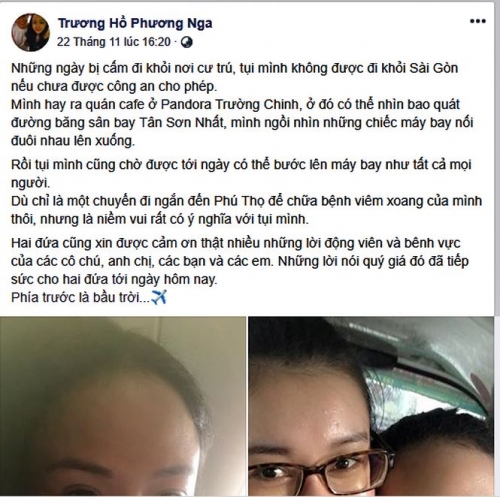Click the airplane emoji ending the post
Viewport: 500px width, 497px height.
pyautogui.click(x=159, y=297)
